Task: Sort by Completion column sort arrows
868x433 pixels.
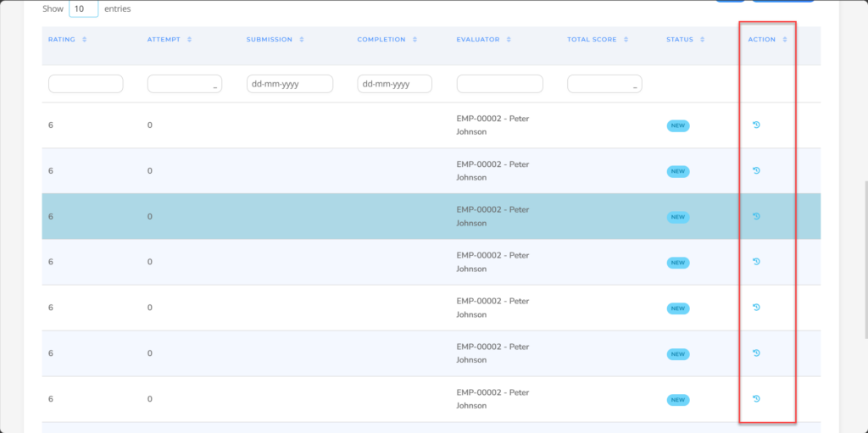Action: (x=415, y=39)
